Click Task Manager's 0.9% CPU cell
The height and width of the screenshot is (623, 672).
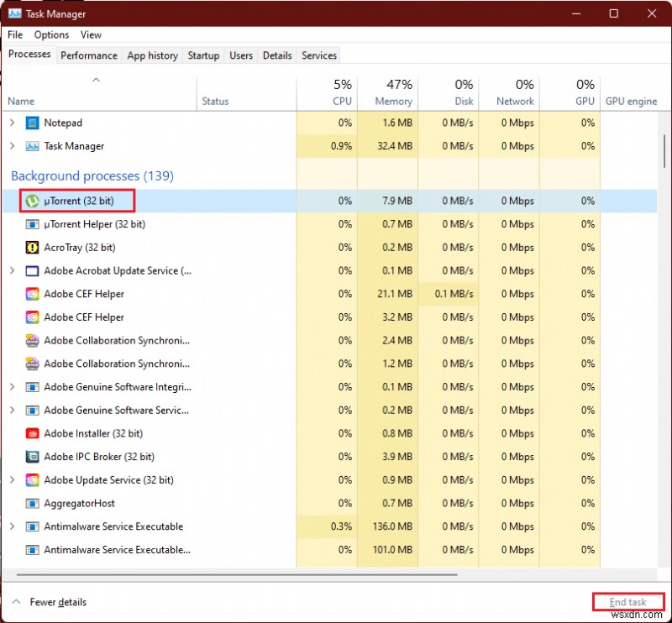coord(327,146)
